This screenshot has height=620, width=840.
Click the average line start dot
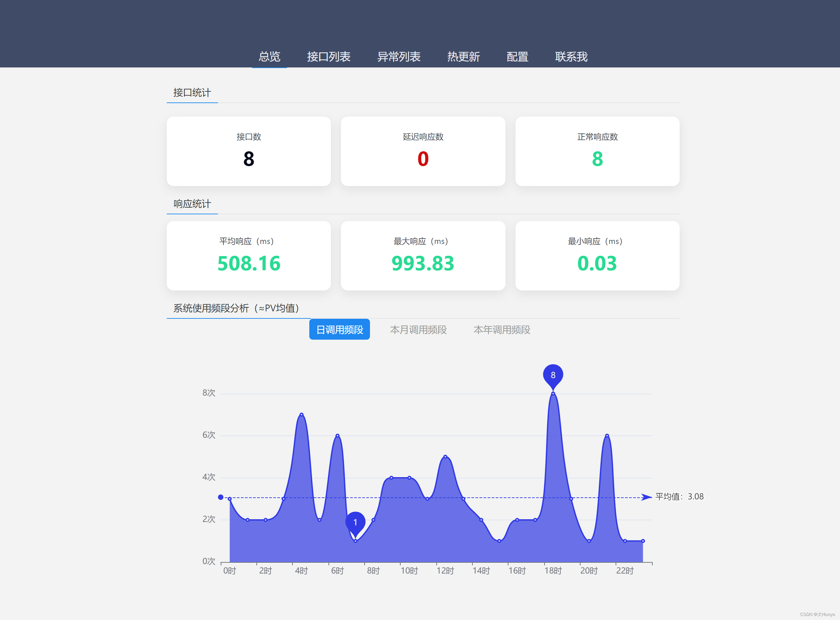point(221,497)
